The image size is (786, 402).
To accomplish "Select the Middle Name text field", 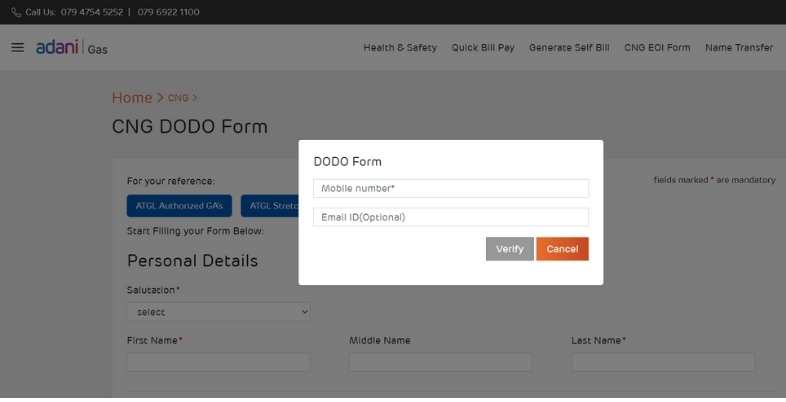I will [x=440, y=362].
